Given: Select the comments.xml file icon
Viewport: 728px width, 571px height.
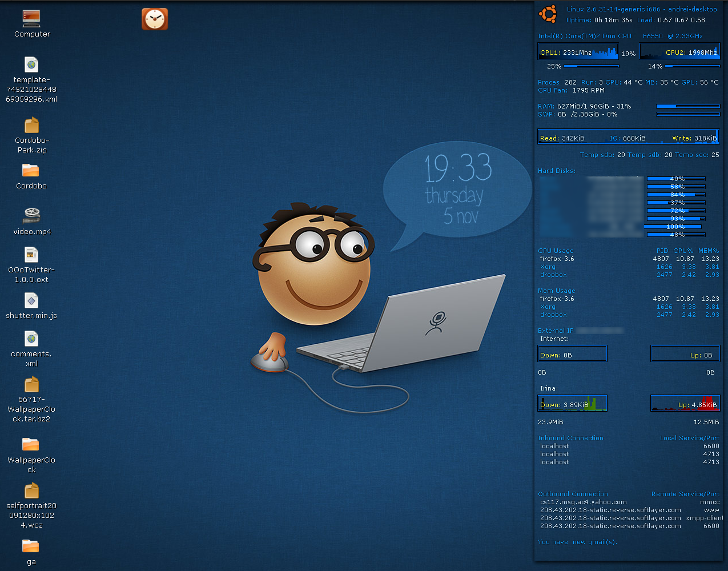Looking at the screenshot, I should coord(31,339).
